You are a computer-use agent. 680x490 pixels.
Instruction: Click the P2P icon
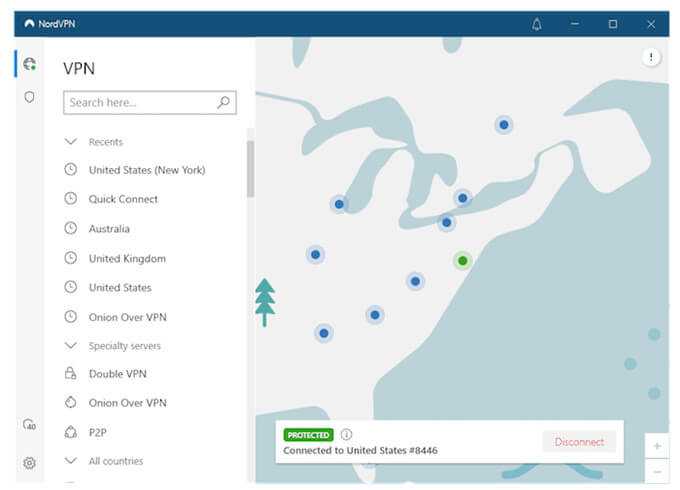point(71,432)
